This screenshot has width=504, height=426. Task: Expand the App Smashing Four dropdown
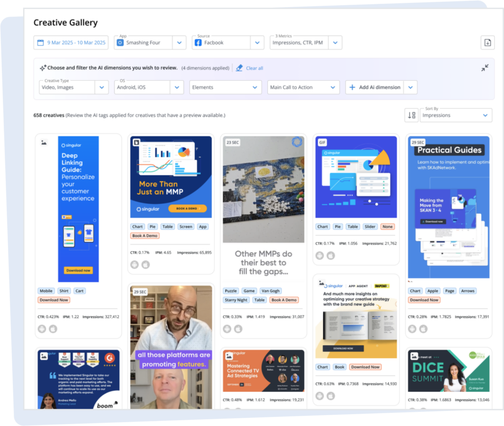(179, 43)
